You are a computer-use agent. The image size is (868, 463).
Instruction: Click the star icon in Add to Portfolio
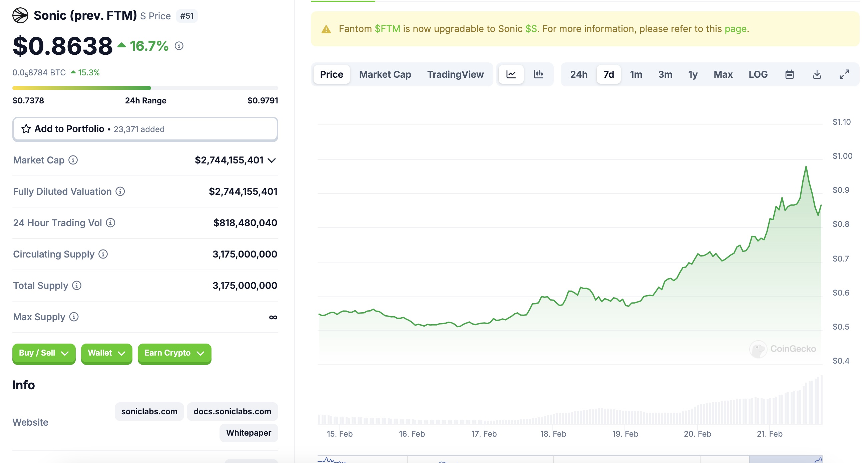[26, 129]
